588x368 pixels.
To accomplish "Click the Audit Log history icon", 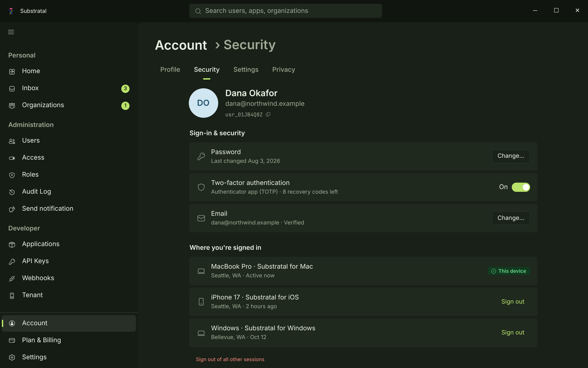I will [x=12, y=192].
